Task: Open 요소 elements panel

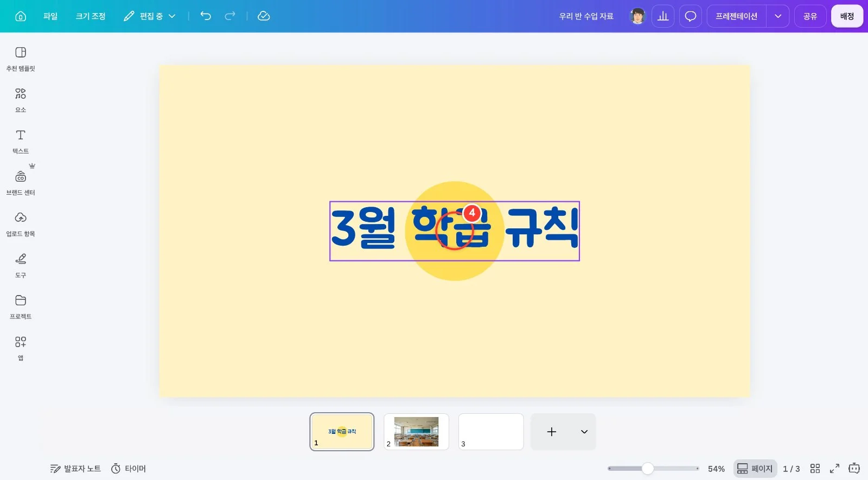Action: pos(21,100)
